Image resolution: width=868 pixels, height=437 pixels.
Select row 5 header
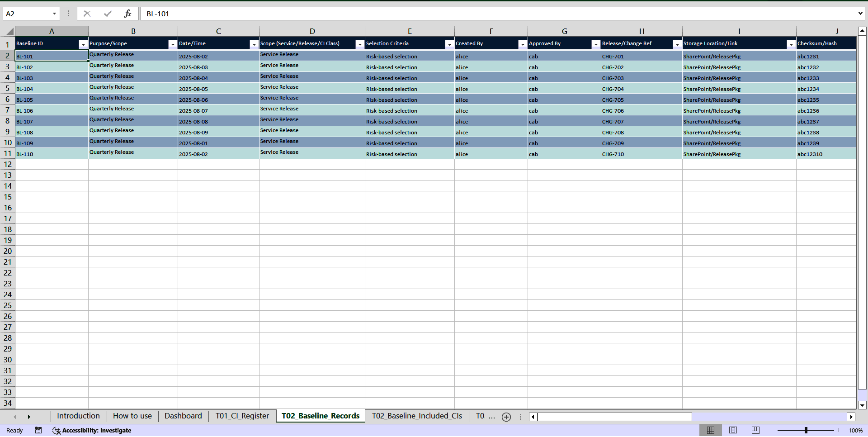coord(8,88)
